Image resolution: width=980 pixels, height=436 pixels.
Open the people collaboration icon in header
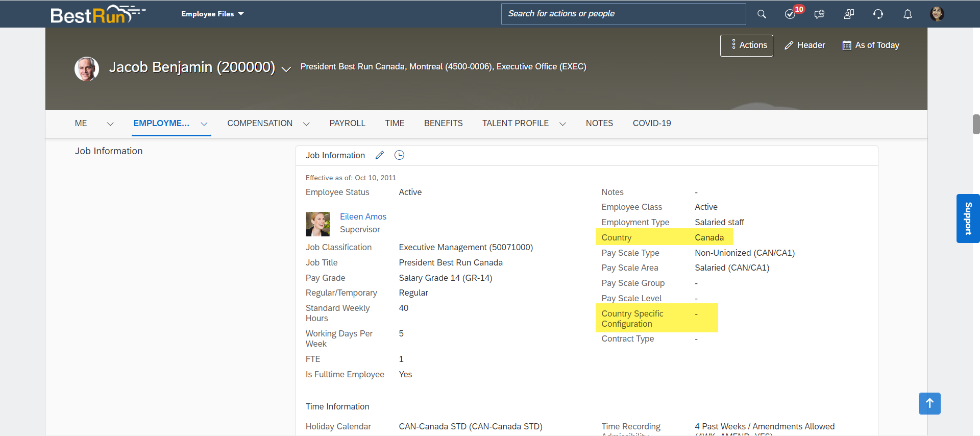(849, 14)
